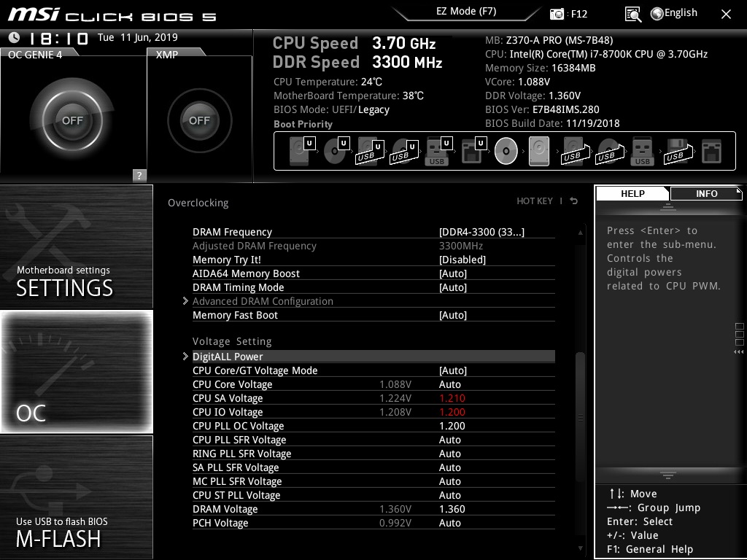Open the AIDA64 Memory Boost Auto dropdown
The image size is (747, 560).
[x=452, y=273]
